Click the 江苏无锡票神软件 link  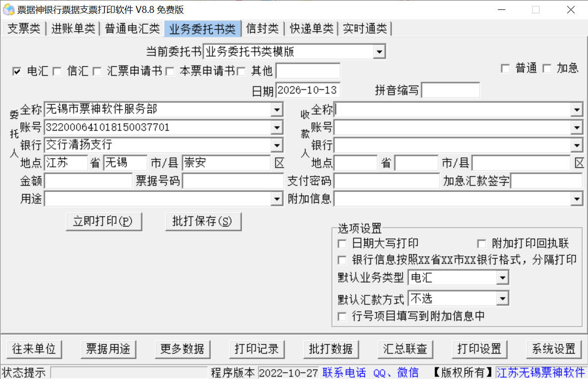pos(540,372)
